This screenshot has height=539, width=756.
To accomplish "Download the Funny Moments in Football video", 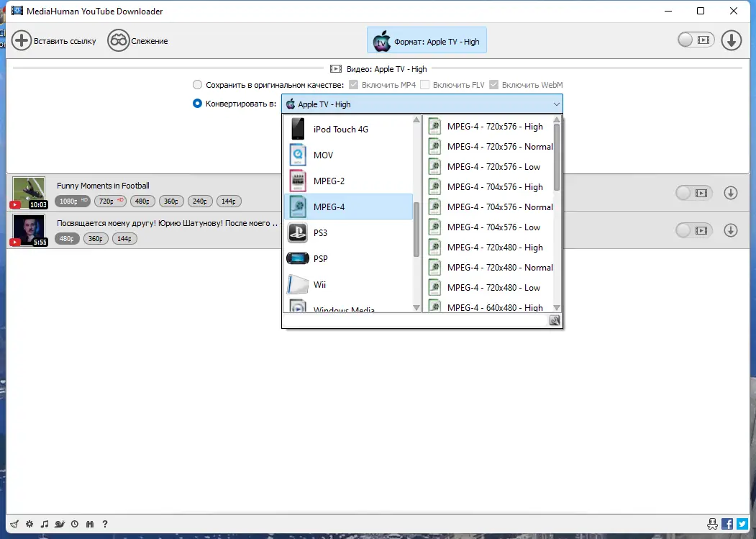I will click(731, 193).
